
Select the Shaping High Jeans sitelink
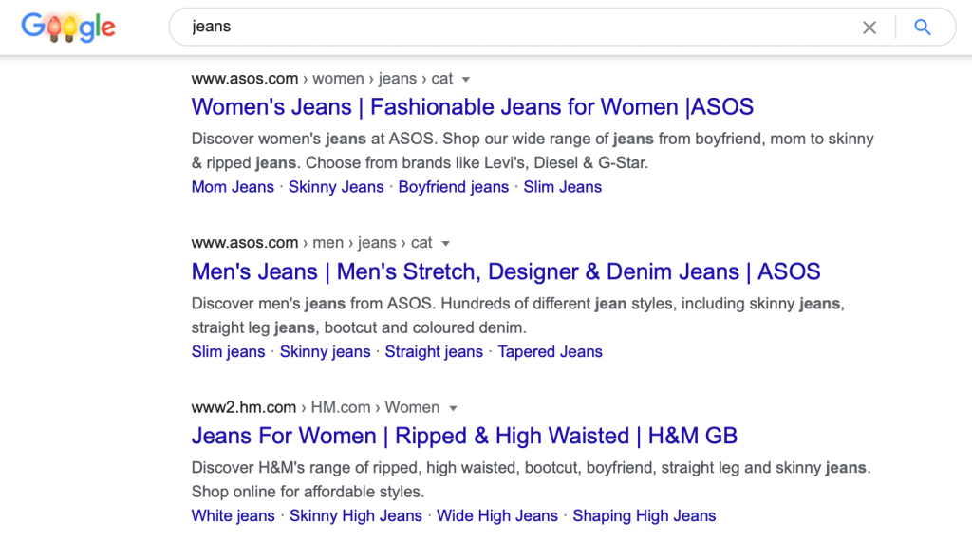pyautogui.click(x=645, y=516)
